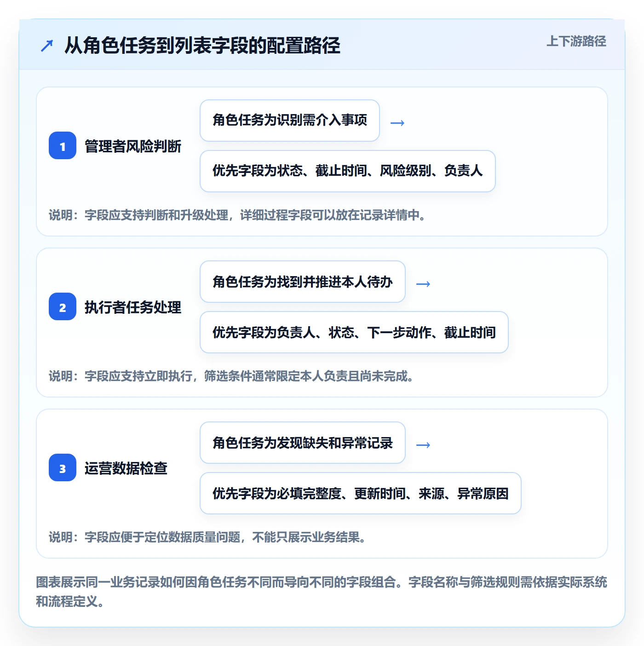
Task: Click the heading 管理者风险判断
Action: pyautogui.click(x=133, y=146)
